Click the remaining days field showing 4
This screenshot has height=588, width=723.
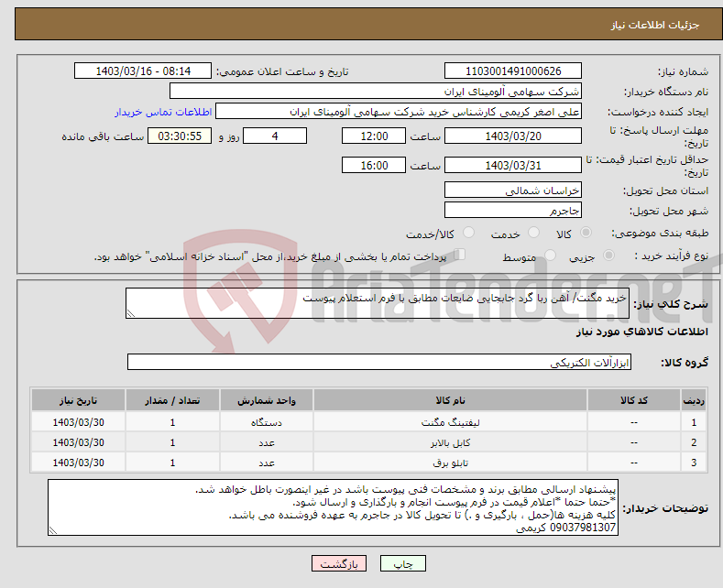[275, 136]
